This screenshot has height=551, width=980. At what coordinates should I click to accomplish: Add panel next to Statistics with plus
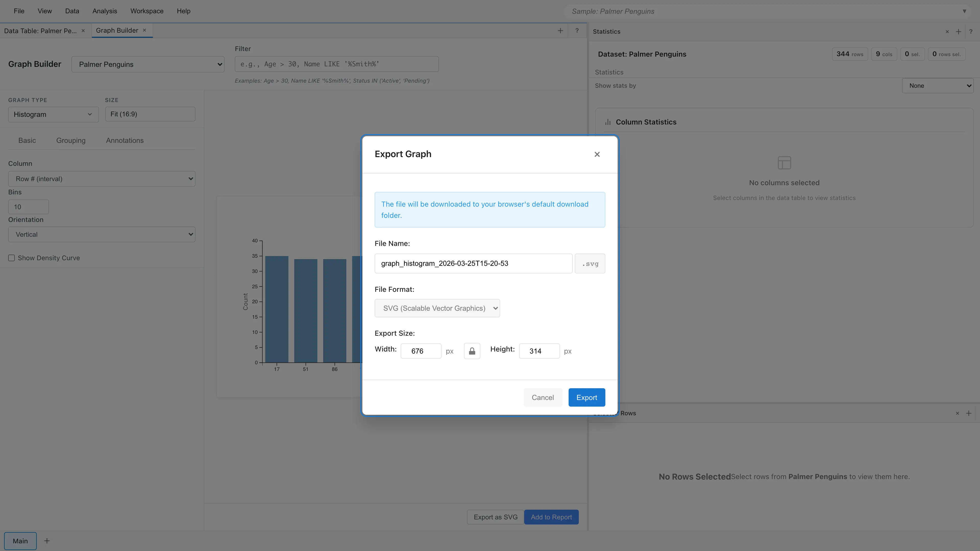point(958,32)
